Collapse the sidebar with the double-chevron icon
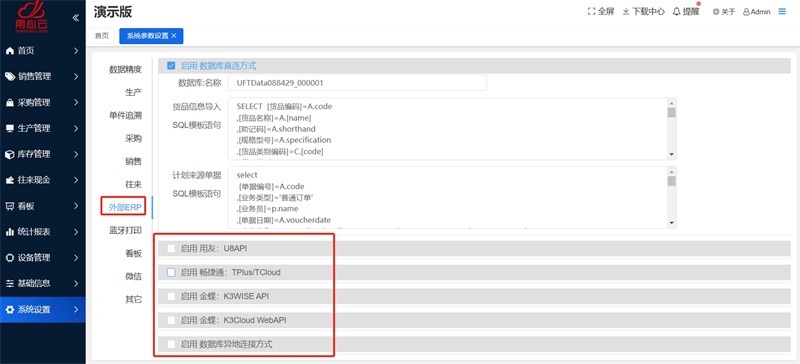This screenshot has width=800, height=364. pyautogui.click(x=76, y=18)
